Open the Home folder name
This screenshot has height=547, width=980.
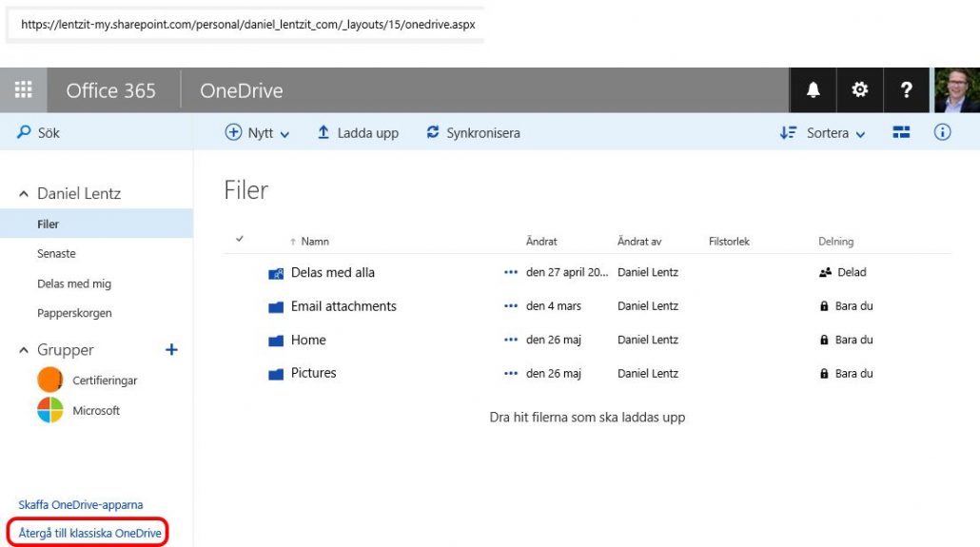click(308, 340)
